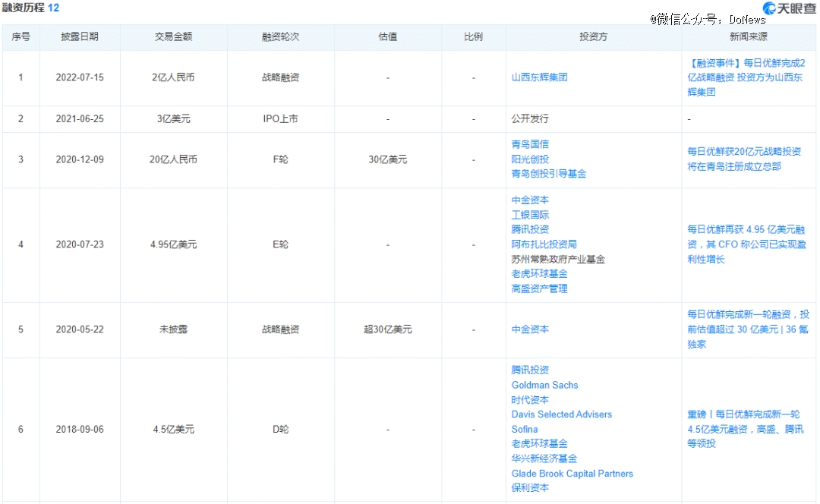Click 老虎环球基金 in the D轮 row

coord(539,444)
